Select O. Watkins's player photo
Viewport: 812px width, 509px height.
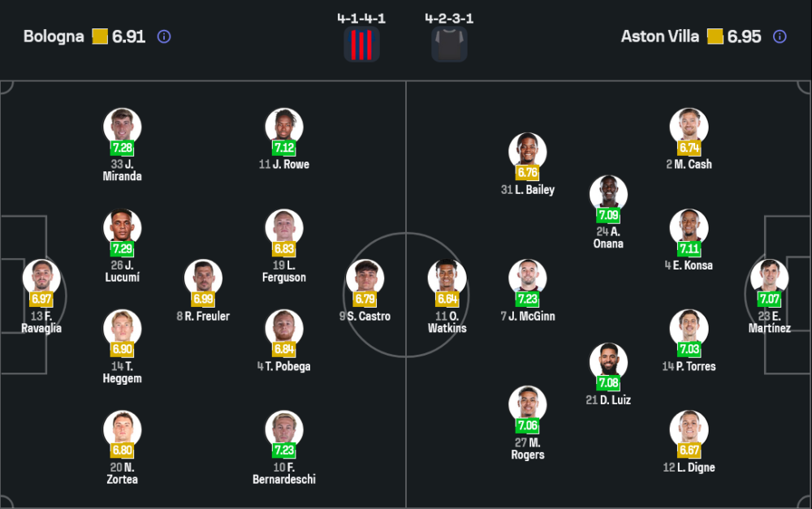tap(447, 278)
